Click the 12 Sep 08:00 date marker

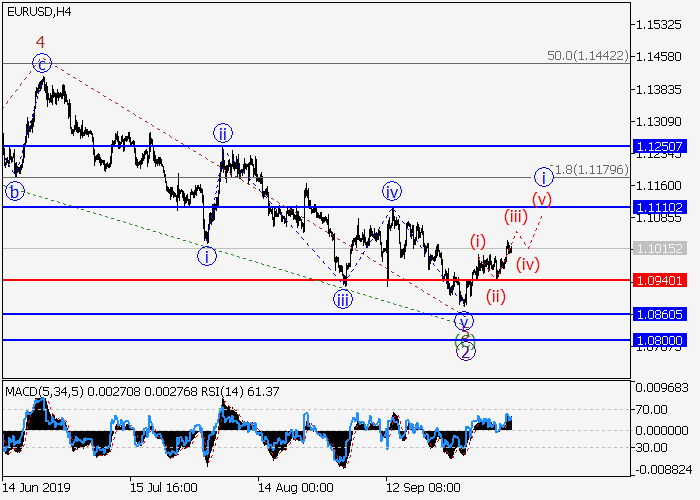click(x=424, y=489)
